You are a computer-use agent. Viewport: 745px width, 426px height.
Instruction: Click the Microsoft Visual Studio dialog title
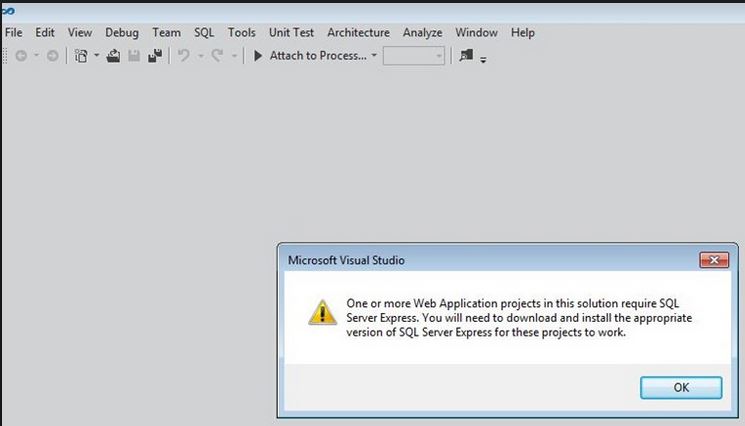[346, 260]
